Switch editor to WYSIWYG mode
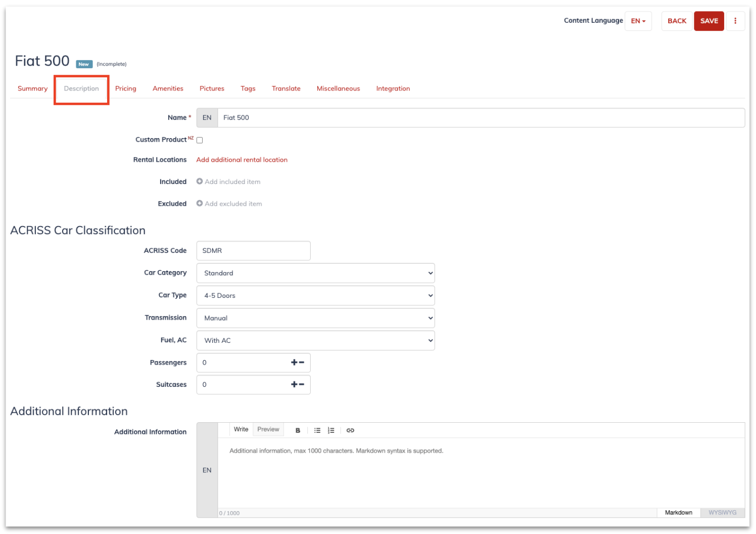The height and width of the screenshot is (534, 756). [722, 512]
